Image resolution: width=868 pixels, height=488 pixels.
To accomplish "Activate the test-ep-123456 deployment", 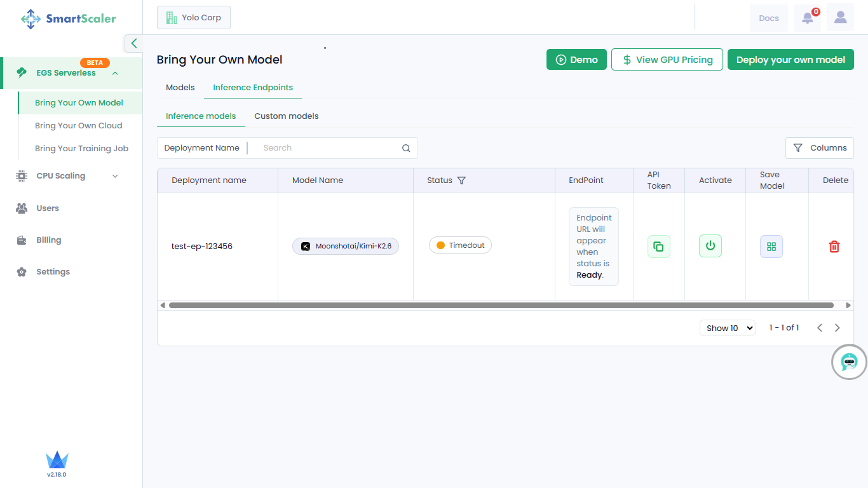I will pyautogui.click(x=710, y=246).
